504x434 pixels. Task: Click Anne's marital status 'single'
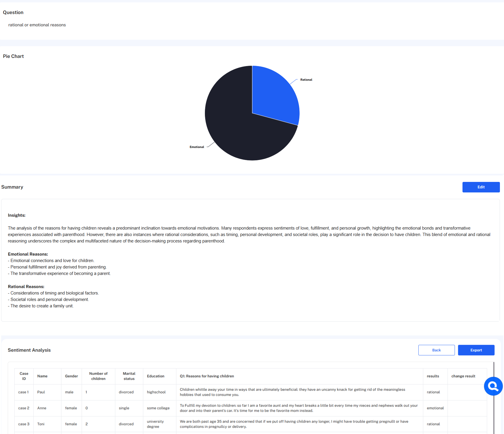[129, 408]
